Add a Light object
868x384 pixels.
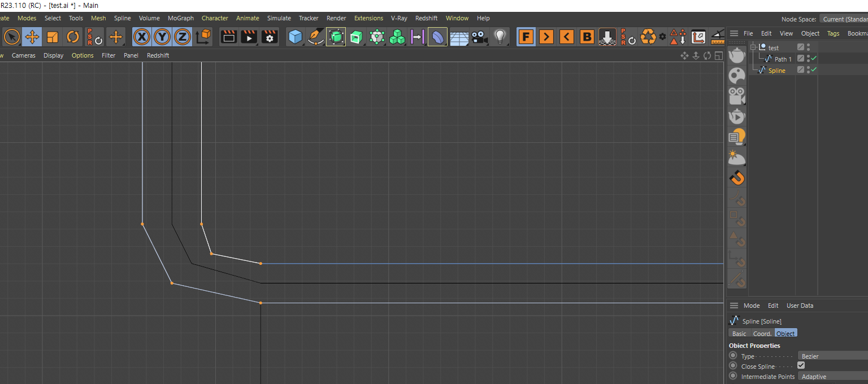pyautogui.click(x=500, y=37)
